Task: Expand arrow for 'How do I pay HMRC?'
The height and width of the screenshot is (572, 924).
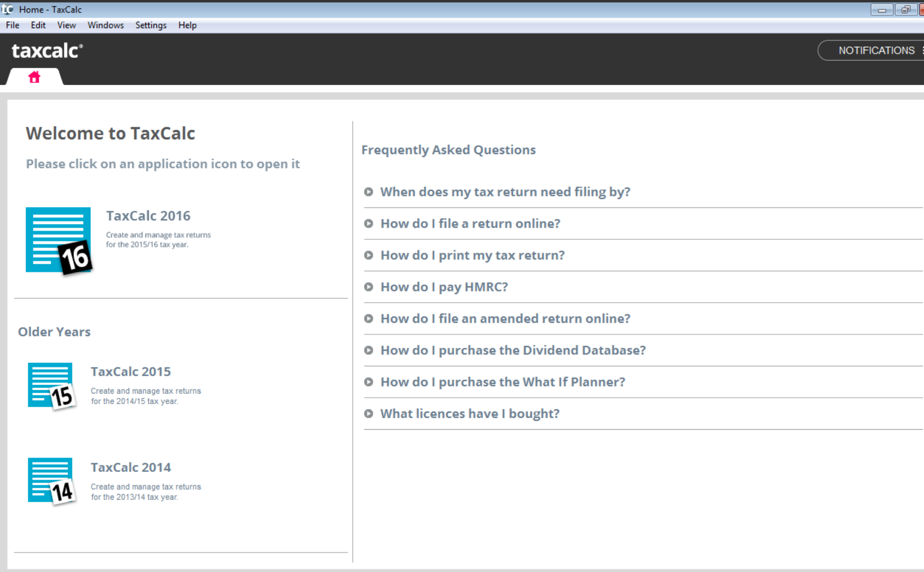Action: [369, 287]
